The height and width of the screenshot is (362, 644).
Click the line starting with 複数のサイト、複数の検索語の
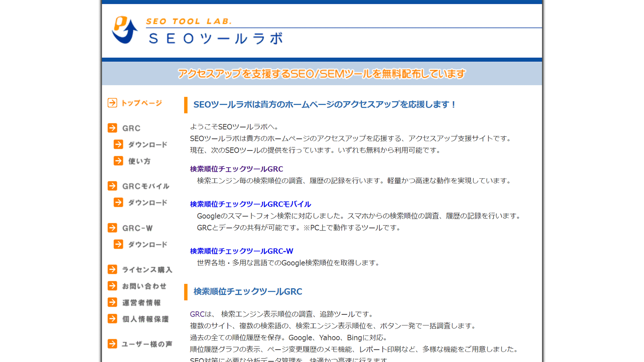(x=333, y=326)
